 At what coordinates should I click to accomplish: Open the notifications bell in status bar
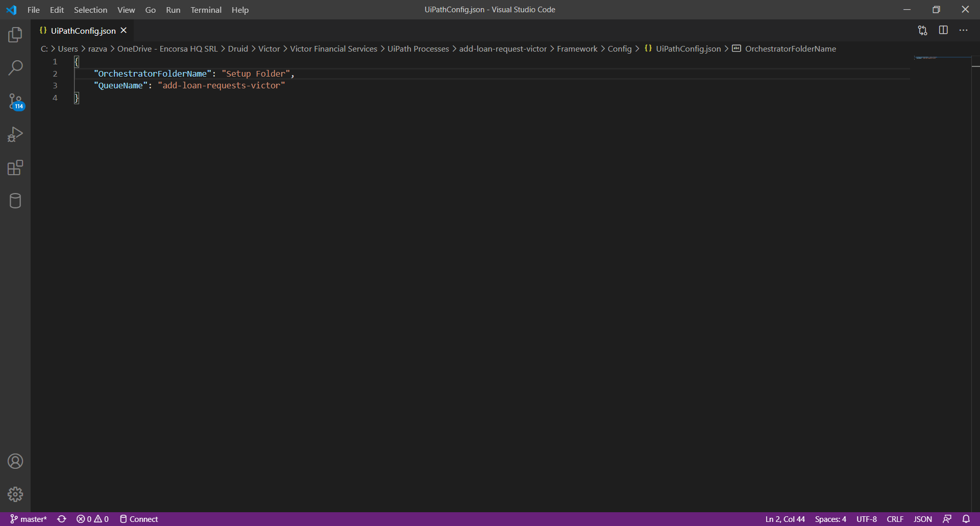click(966, 519)
